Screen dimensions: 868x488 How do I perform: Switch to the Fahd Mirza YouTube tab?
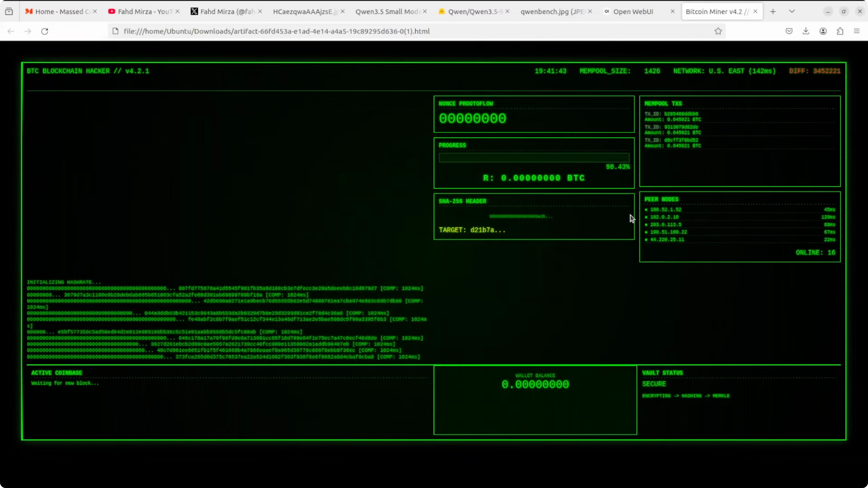point(145,12)
